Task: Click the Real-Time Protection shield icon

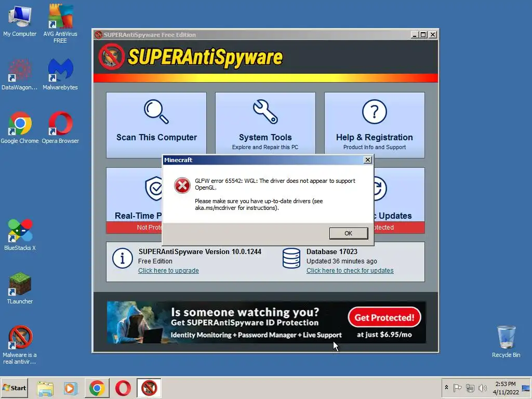Action: [x=154, y=189]
